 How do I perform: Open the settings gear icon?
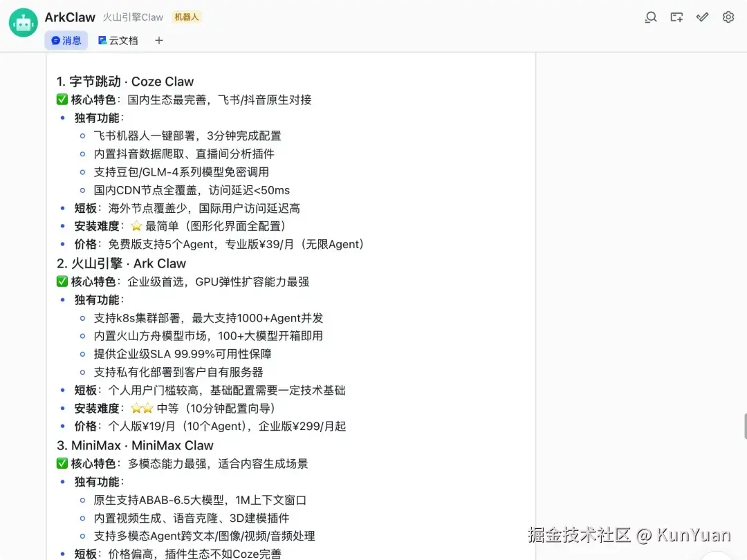coord(728,17)
